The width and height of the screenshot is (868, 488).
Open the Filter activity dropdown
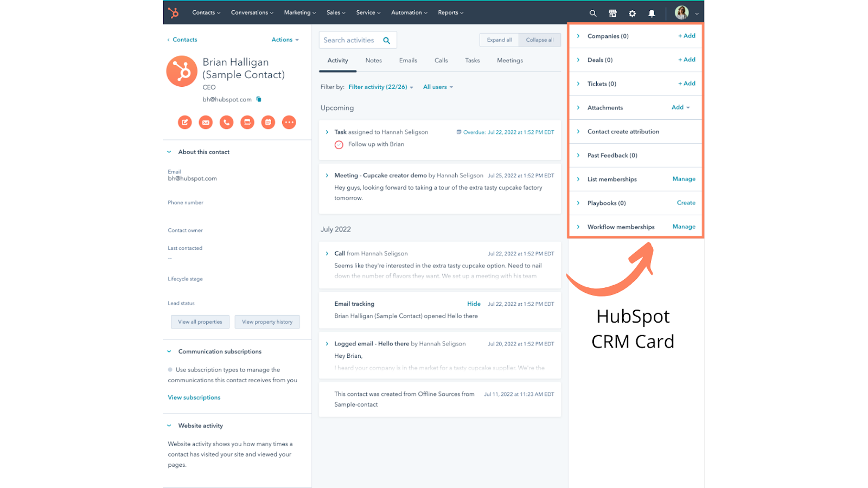point(380,87)
